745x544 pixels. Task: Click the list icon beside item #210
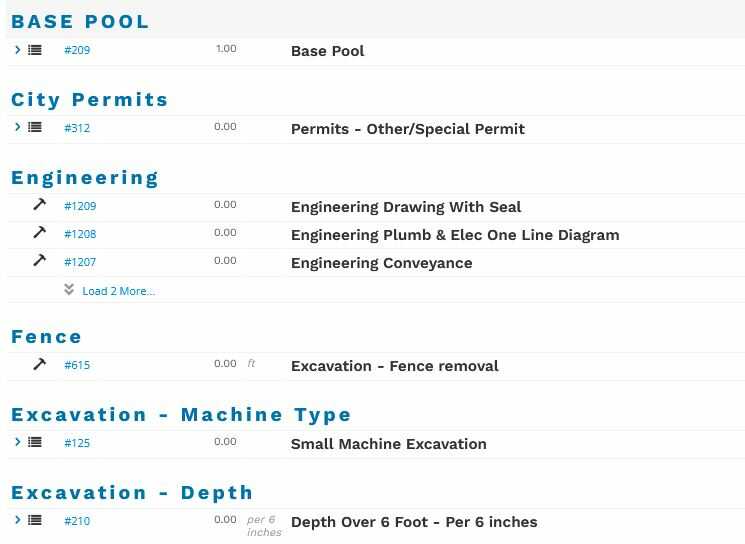point(35,520)
